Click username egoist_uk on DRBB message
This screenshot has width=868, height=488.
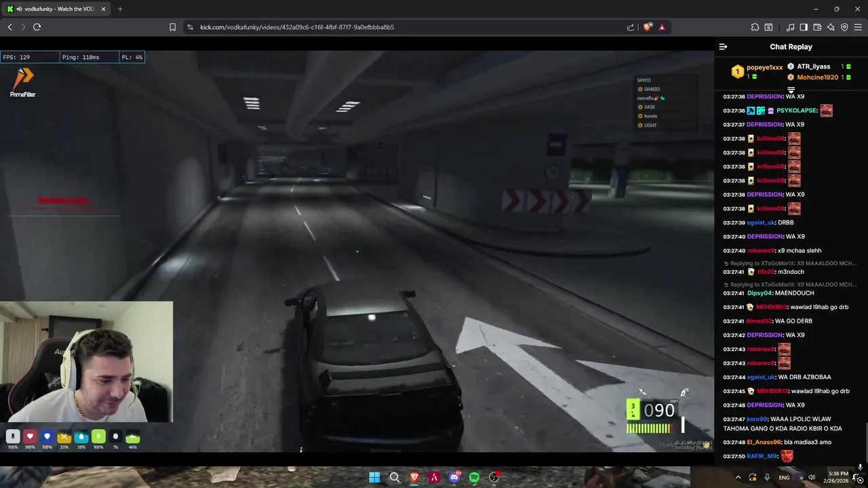(x=761, y=222)
